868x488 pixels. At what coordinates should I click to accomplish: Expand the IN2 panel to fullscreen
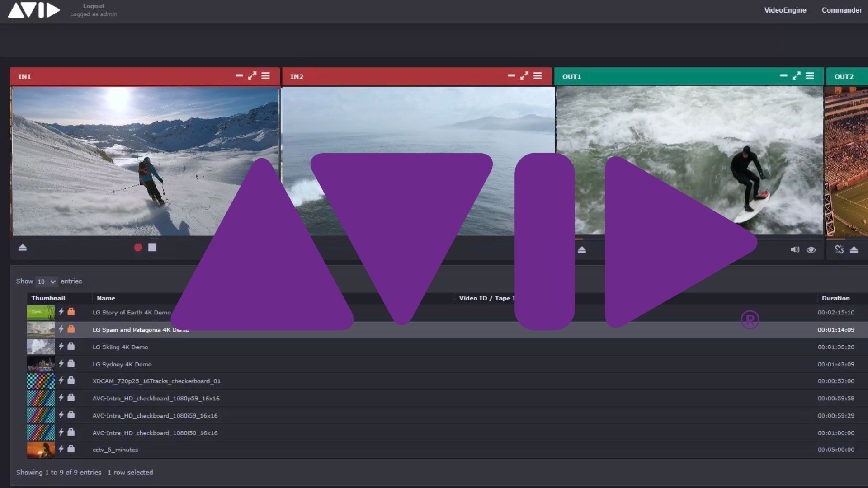coord(524,76)
